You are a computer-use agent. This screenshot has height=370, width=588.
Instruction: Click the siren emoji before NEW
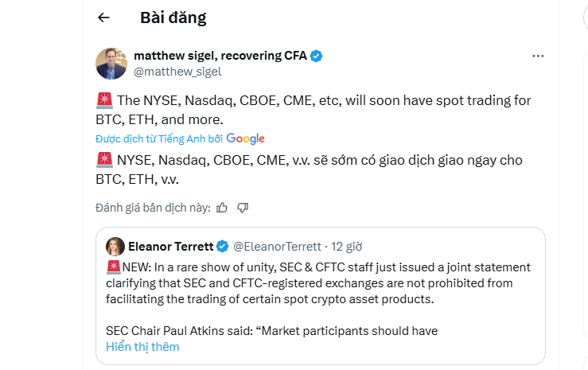coord(113,267)
